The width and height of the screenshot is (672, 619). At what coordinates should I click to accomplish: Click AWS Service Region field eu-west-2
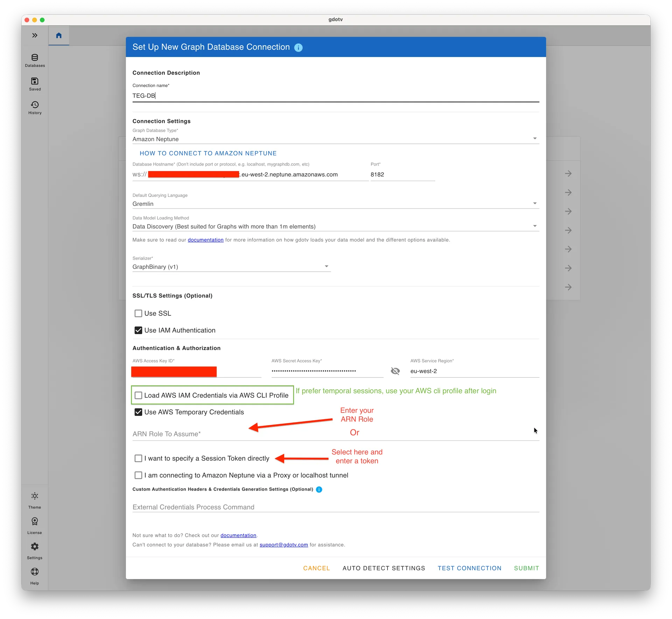pos(475,371)
